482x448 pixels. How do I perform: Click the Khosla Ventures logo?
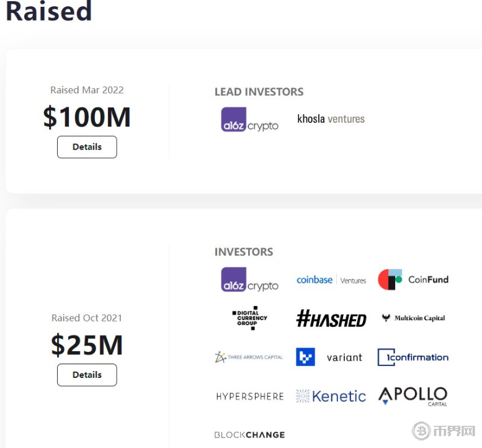pos(331,119)
